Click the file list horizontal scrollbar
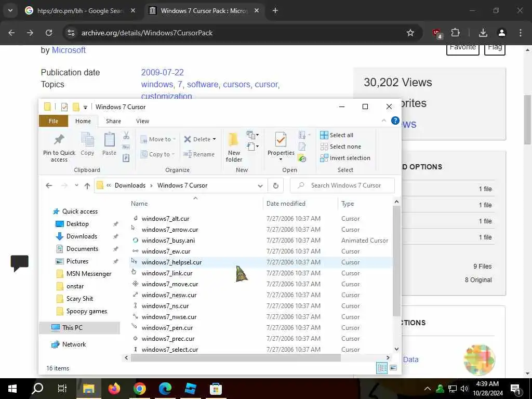The height and width of the screenshot is (399, 532). coord(236,357)
